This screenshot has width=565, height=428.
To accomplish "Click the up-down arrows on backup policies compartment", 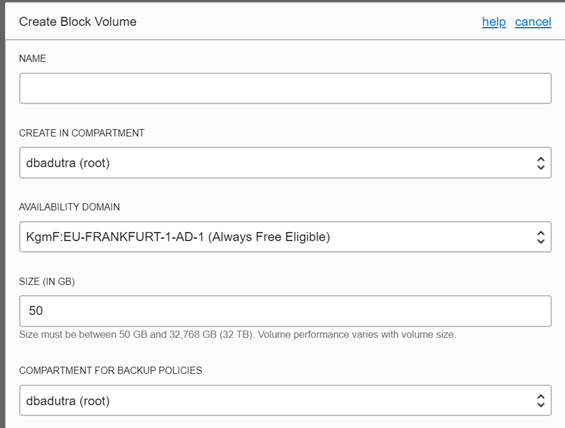I will pyautogui.click(x=540, y=401).
